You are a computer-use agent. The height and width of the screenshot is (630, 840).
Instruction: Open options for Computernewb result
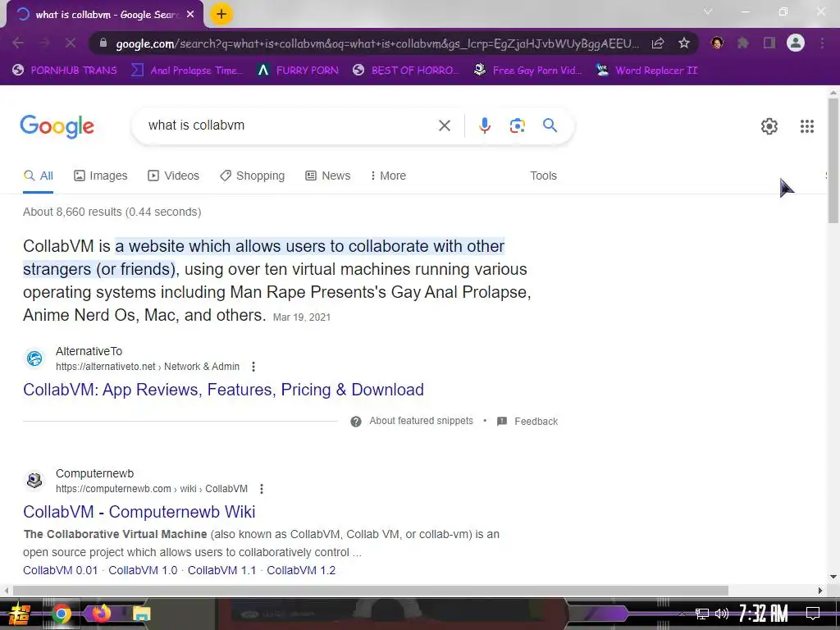[x=262, y=489]
